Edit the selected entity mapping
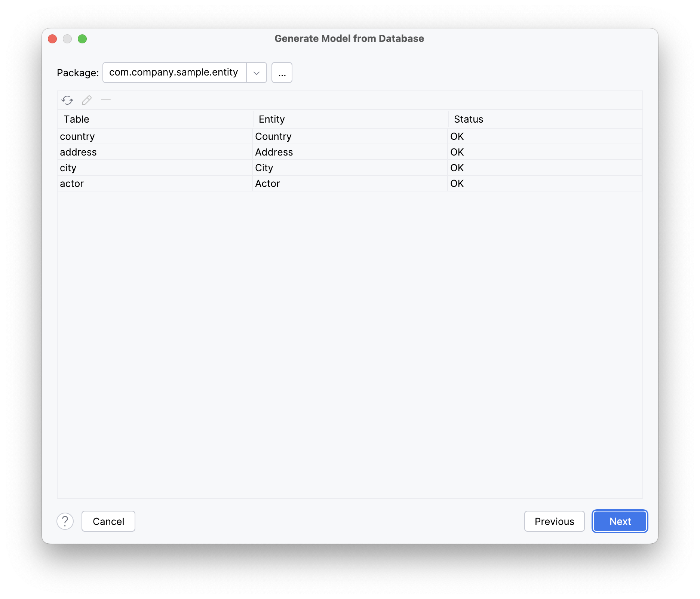 pos(87,100)
